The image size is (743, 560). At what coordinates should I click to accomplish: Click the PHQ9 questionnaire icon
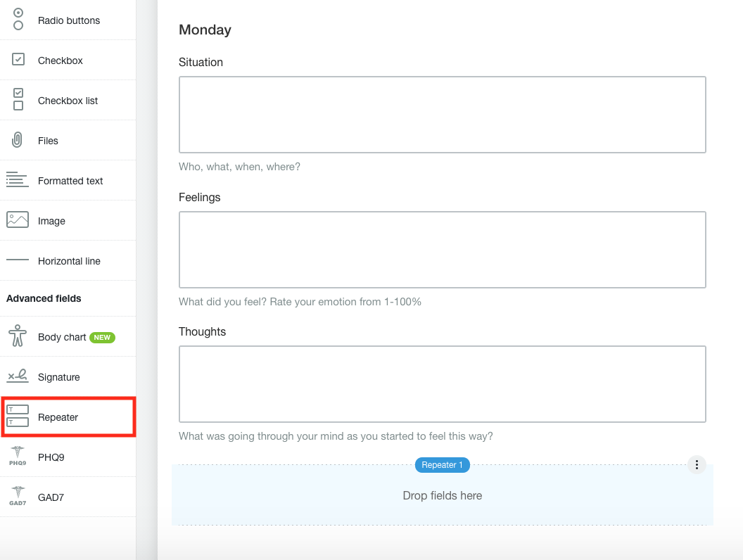pos(18,457)
